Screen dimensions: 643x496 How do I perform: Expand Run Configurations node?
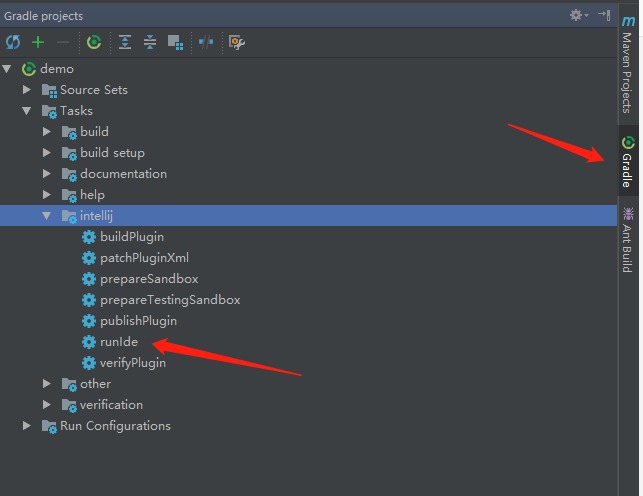27,425
